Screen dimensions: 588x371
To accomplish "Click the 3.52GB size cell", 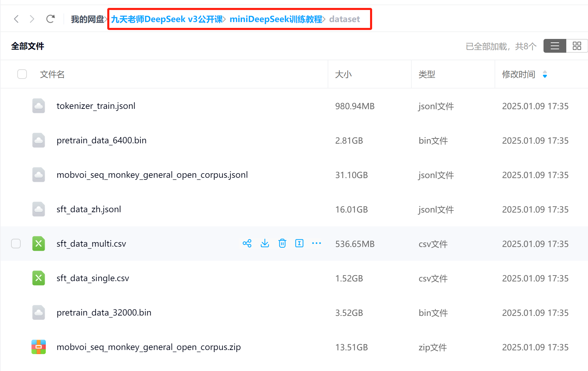I will (349, 313).
